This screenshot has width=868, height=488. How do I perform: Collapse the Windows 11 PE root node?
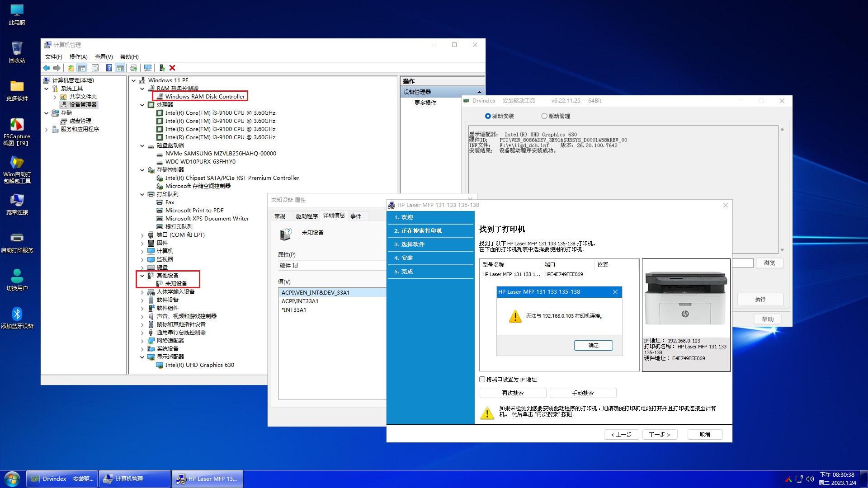[134, 80]
